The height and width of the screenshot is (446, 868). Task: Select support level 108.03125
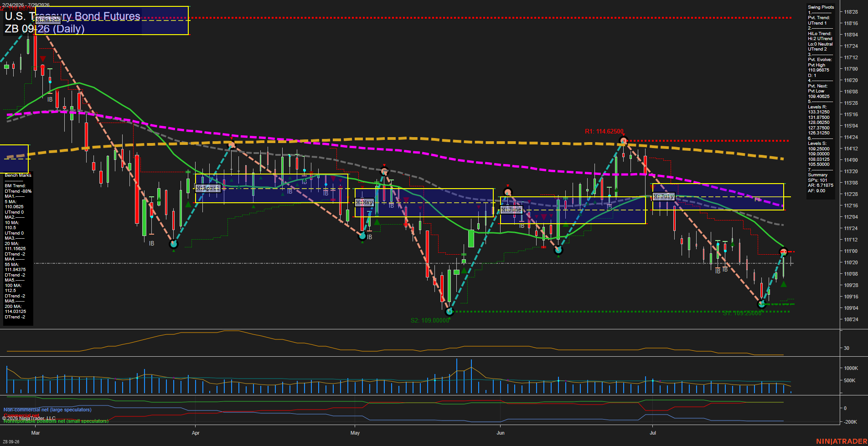pyautogui.click(x=819, y=159)
